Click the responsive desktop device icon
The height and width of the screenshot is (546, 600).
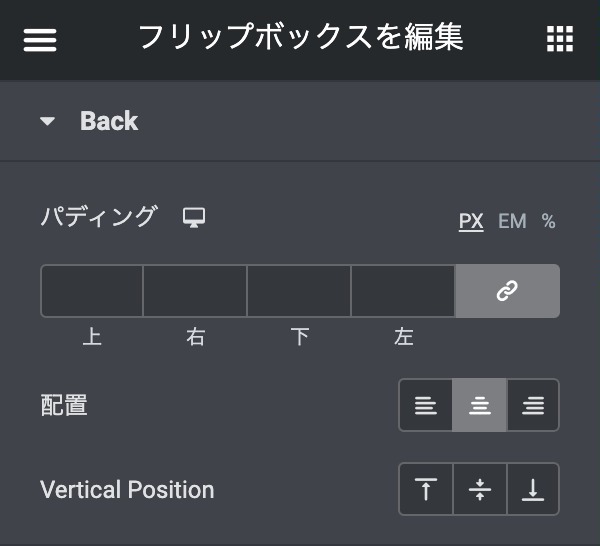point(194,217)
